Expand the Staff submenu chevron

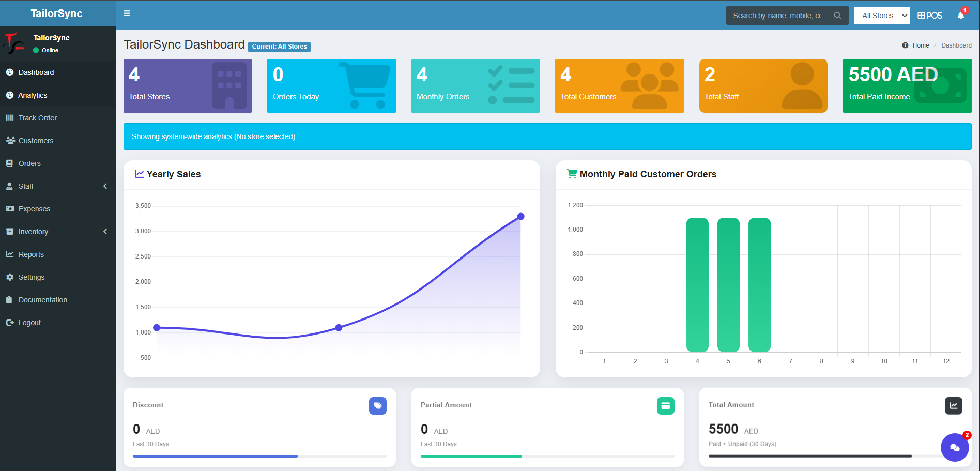(x=105, y=186)
